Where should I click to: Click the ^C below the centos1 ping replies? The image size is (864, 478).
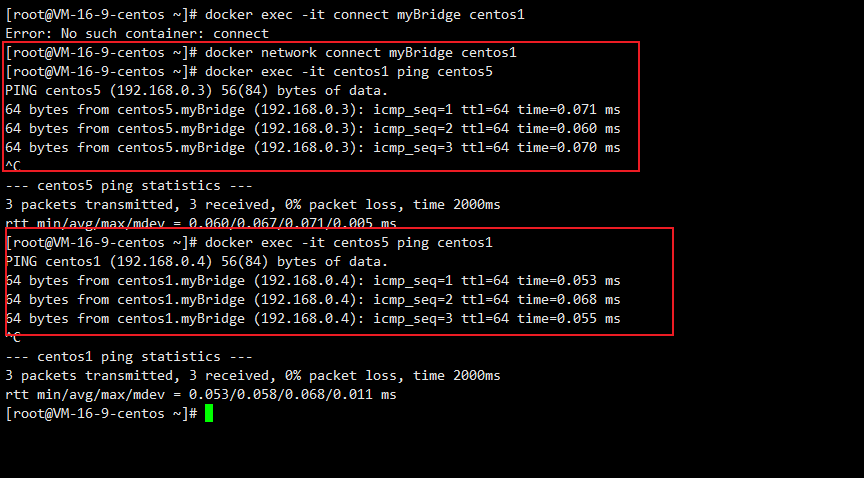click(x=13, y=337)
